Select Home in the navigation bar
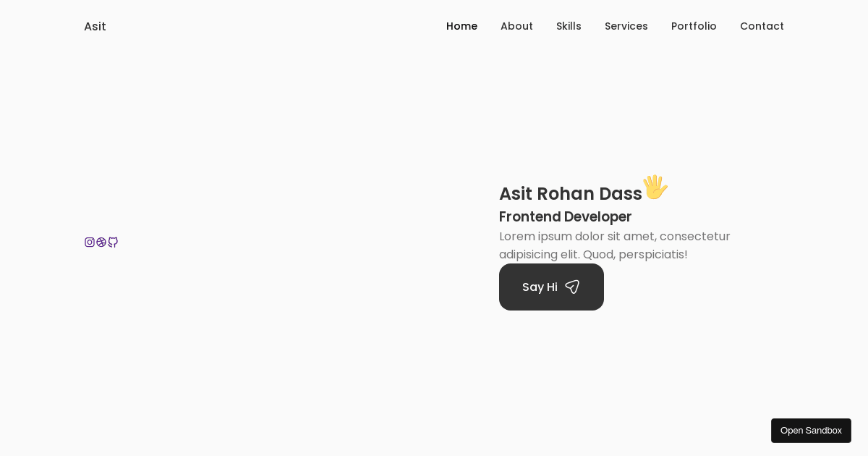Screen dimensions: 868x456 tap(461, 26)
